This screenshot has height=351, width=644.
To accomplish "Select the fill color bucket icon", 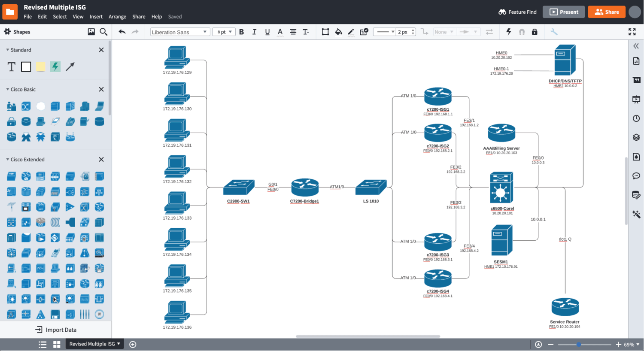I will coord(338,32).
